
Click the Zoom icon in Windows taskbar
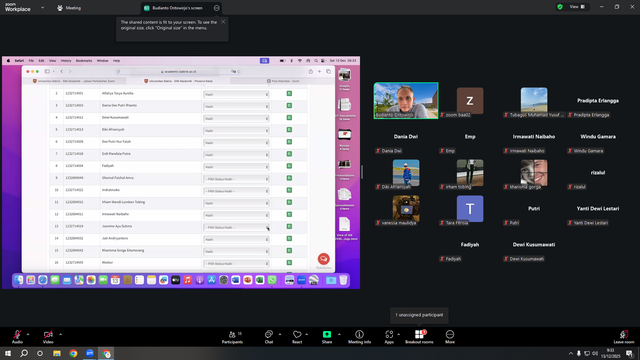click(90, 353)
